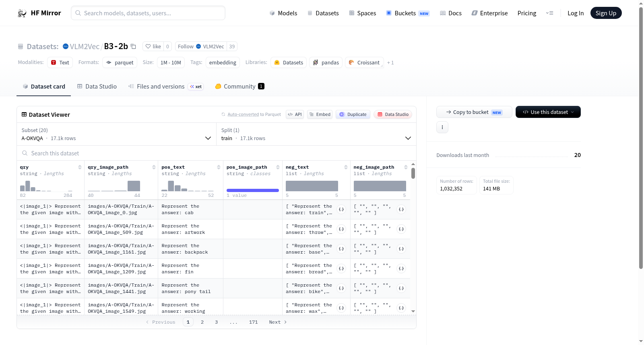Image resolution: width=644 pixels, height=345 pixels.
Task: Follow VLM2Vec organization
Action: (x=201, y=46)
